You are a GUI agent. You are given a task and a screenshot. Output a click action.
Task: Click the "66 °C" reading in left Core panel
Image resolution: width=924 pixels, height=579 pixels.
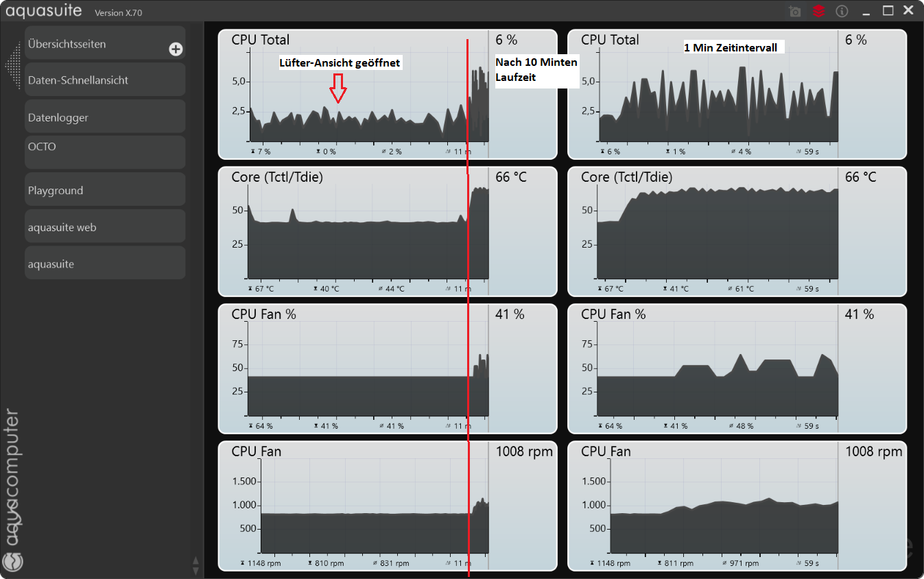(x=511, y=177)
